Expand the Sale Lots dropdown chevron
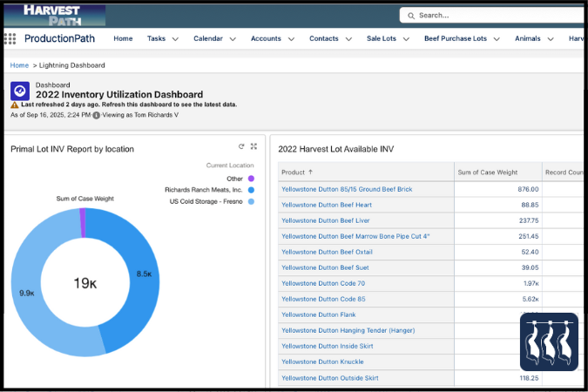Viewport: 588px width, 392px height. [406, 39]
